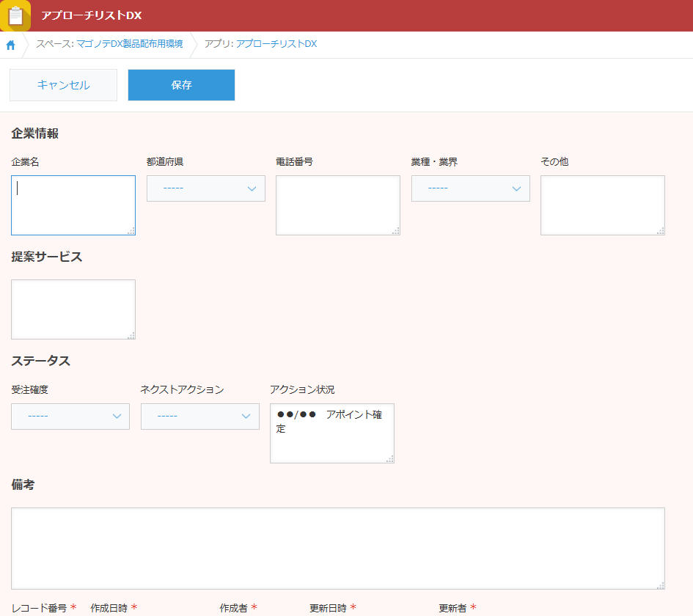
Task: Click the 企業名 field's resize grip
Action: click(131, 231)
